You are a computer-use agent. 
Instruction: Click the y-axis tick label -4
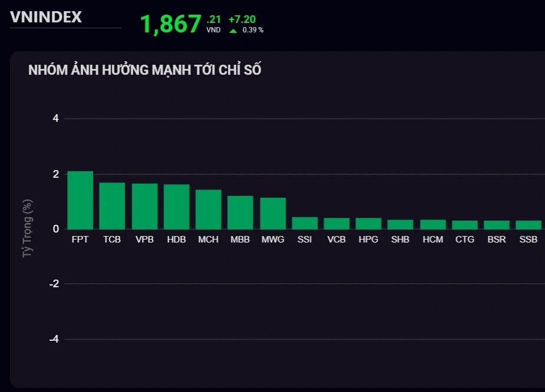(x=54, y=339)
